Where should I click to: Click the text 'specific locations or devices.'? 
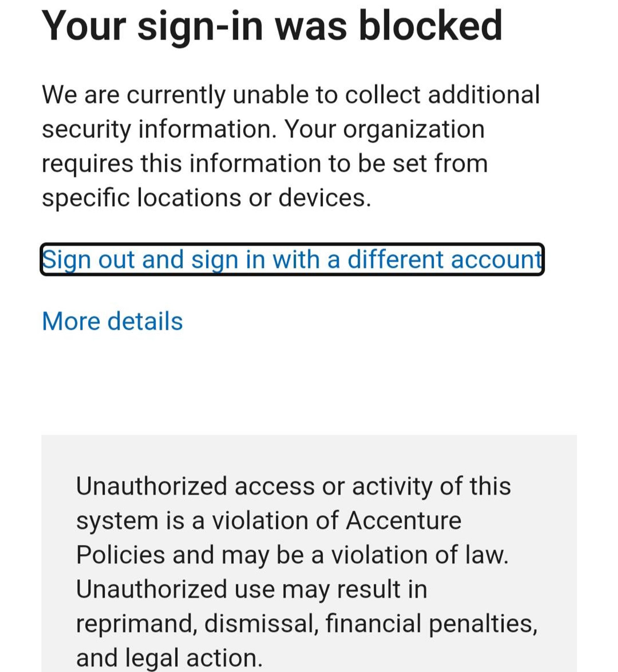(x=206, y=198)
